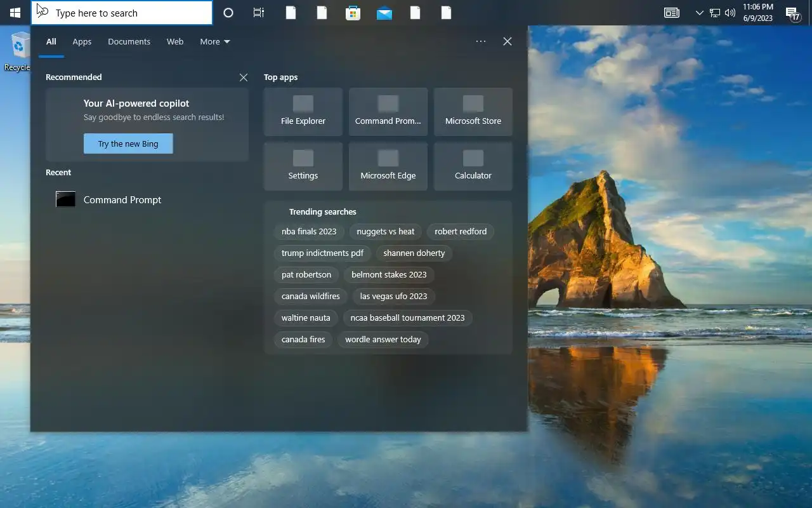Open network status tray icon
The width and height of the screenshot is (812, 508).
(x=714, y=13)
